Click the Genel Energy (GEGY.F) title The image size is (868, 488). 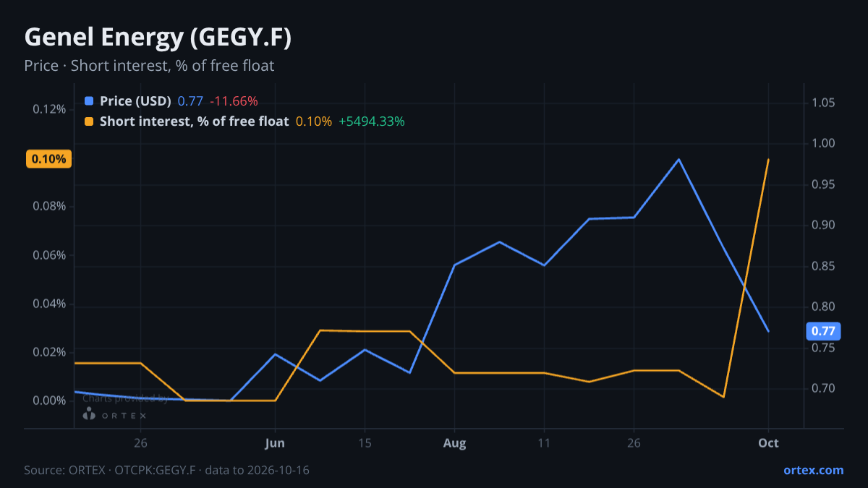(158, 37)
